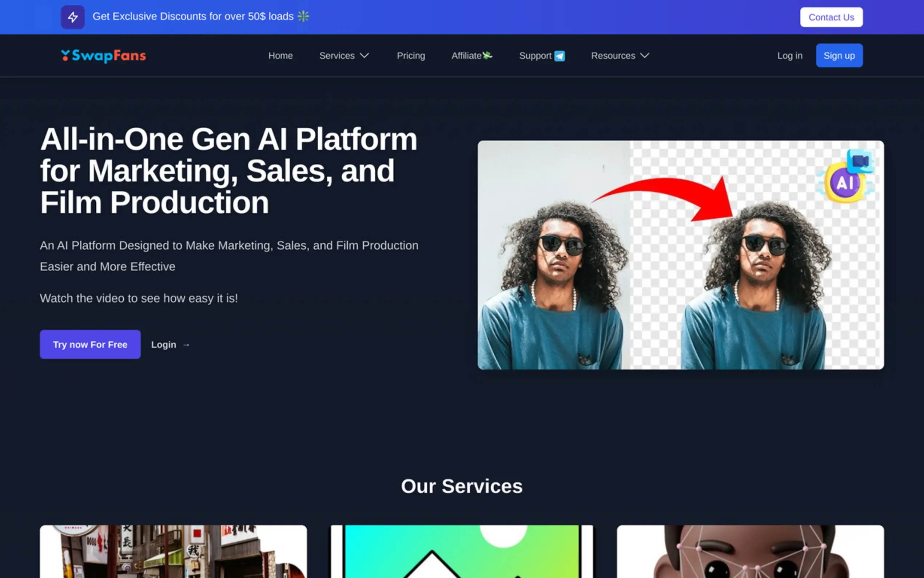Click the Contact Us button
The image size is (924, 578).
coord(831,17)
